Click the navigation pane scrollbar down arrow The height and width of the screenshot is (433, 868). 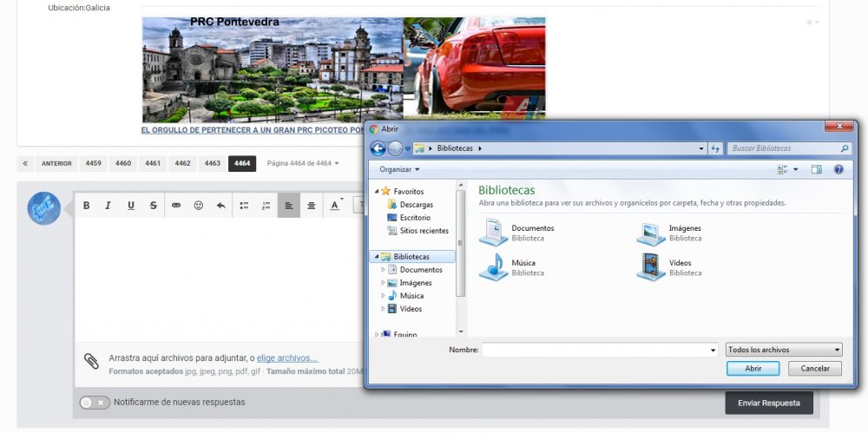tap(461, 331)
